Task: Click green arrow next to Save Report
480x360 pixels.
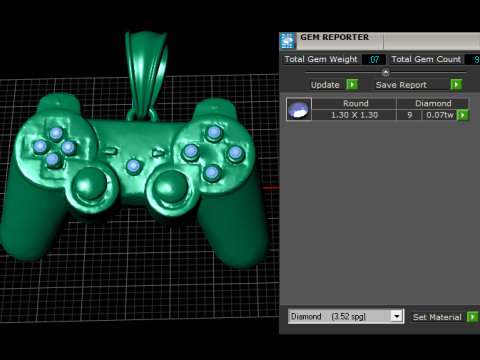Action: (x=456, y=85)
